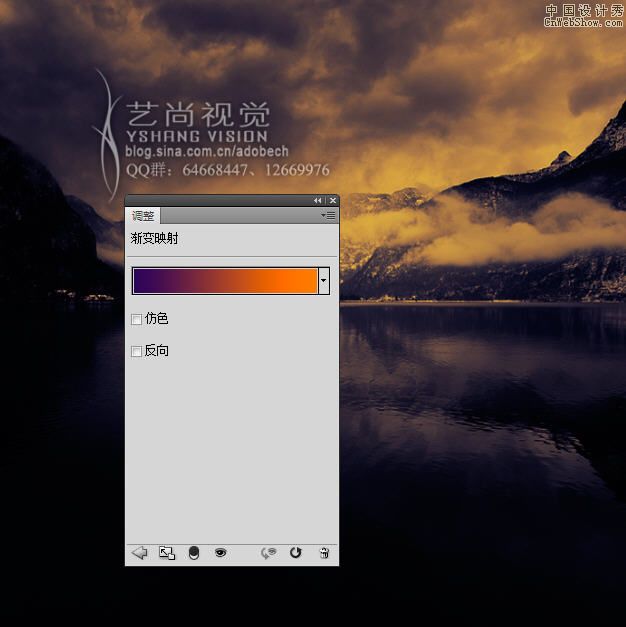
Task: Close the adjustments panel
Action: coord(333,200)
